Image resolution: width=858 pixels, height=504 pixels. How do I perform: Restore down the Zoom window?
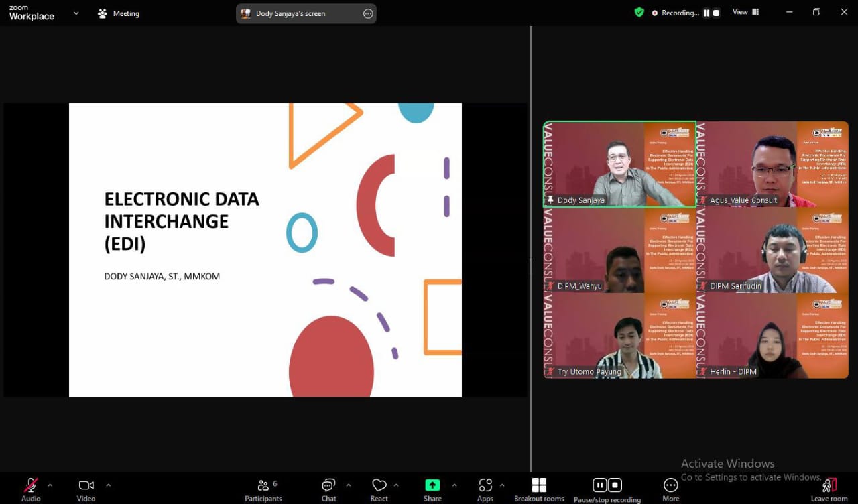816,12
